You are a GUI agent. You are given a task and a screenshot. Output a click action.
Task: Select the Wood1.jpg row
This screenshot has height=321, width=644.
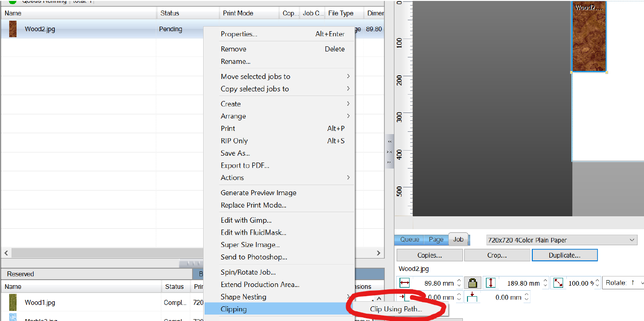(102, 302)
